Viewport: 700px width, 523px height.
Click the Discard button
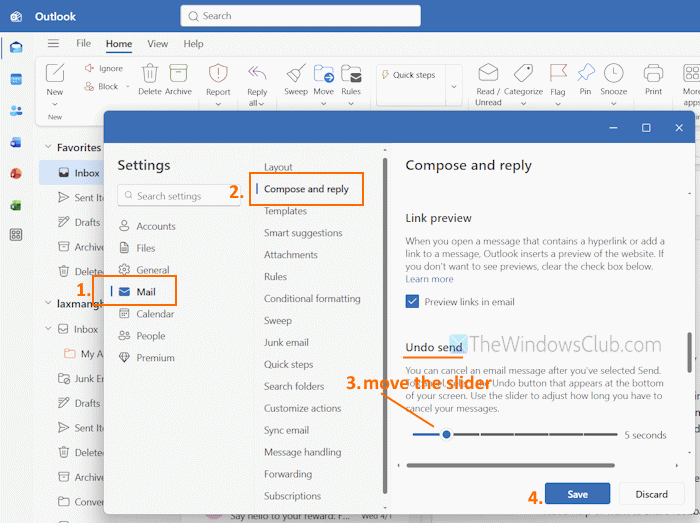coord(651,494)
